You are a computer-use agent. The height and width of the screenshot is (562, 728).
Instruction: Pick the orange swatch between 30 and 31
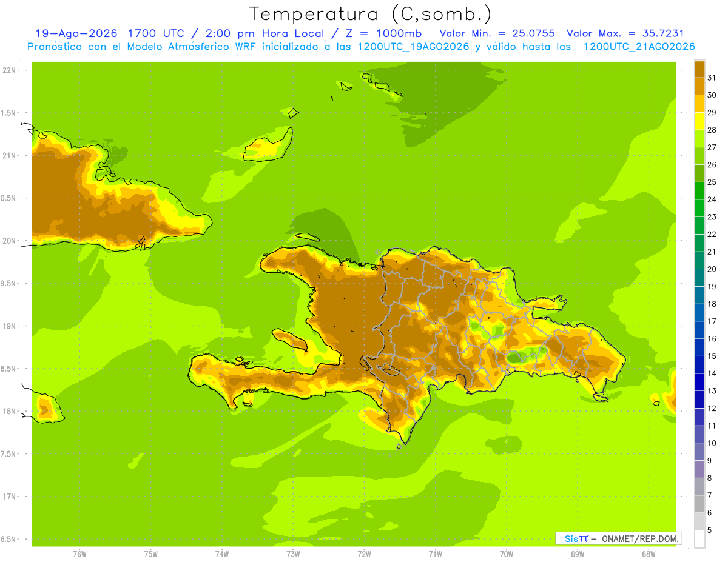click(x=699, y=87)
